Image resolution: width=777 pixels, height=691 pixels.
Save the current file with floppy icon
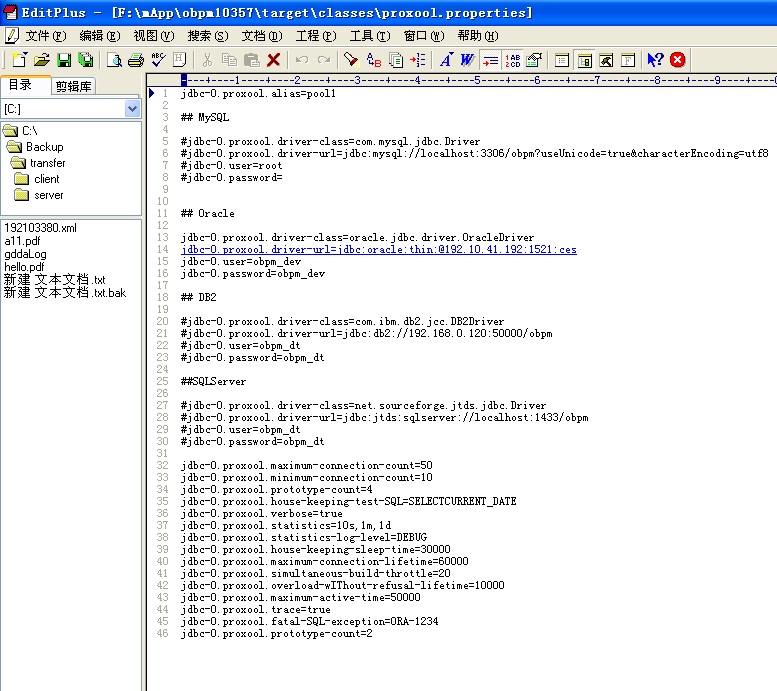64,60
